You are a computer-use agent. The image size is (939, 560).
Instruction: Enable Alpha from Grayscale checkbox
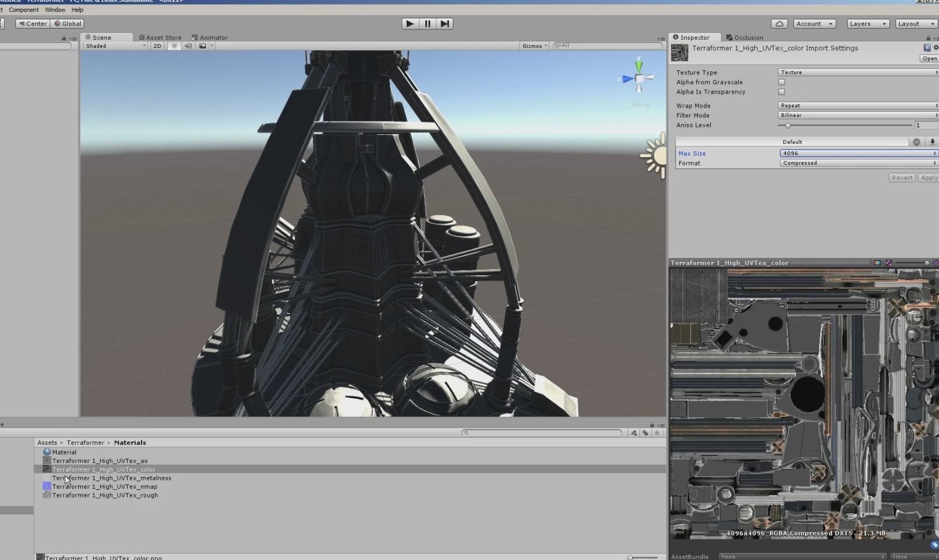pos(782,82)
